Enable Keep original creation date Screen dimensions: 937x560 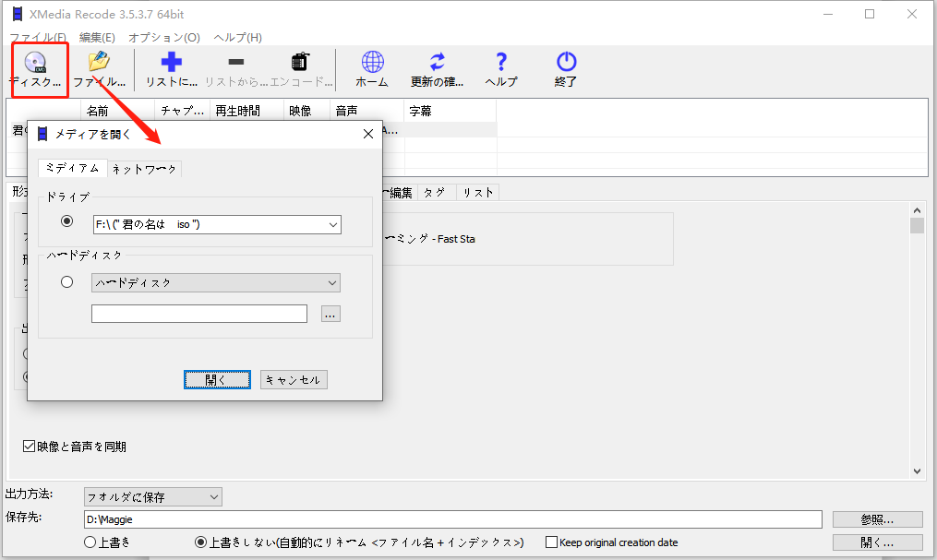click(550, 542)
